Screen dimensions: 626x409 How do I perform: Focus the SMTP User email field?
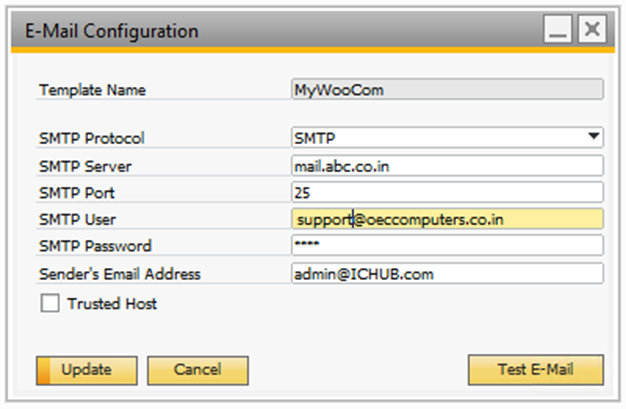(447, 219)
